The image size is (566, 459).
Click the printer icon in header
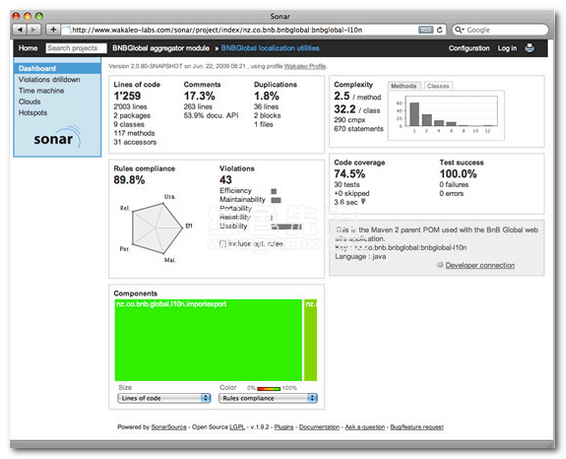pos(530,48)
